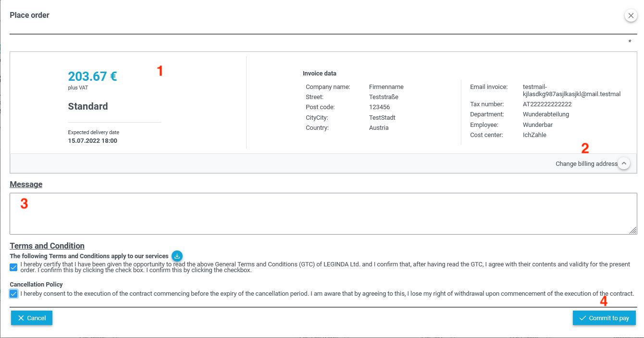Click the Terms and Condition heading
644x338 pixels.
[x=47, y=246]
